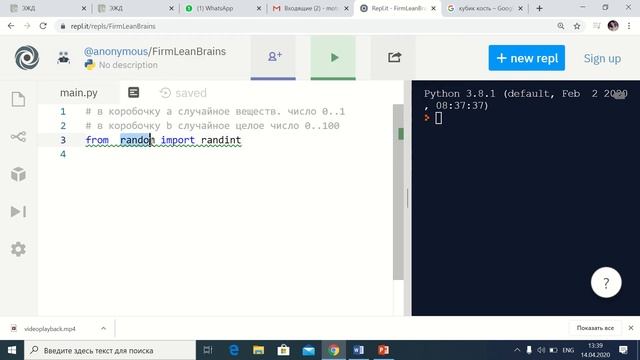Open PowerPoint from the taskbar
Image resolution: width=640 pixels, height=360 pixels.
click(x=383, y=350)
